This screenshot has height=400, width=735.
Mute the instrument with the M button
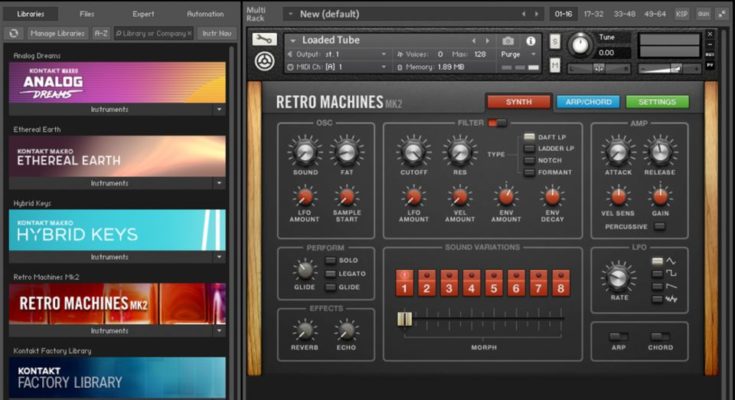tap(555, 65)
